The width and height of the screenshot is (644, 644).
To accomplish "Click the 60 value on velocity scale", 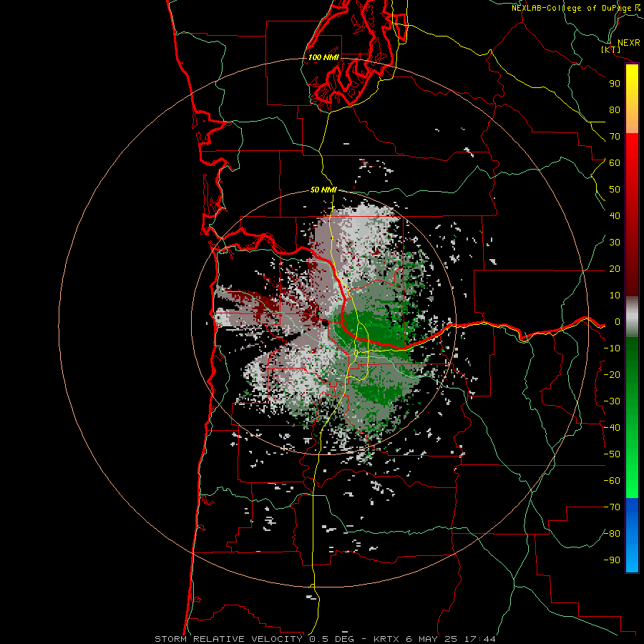I will (615, 163).
